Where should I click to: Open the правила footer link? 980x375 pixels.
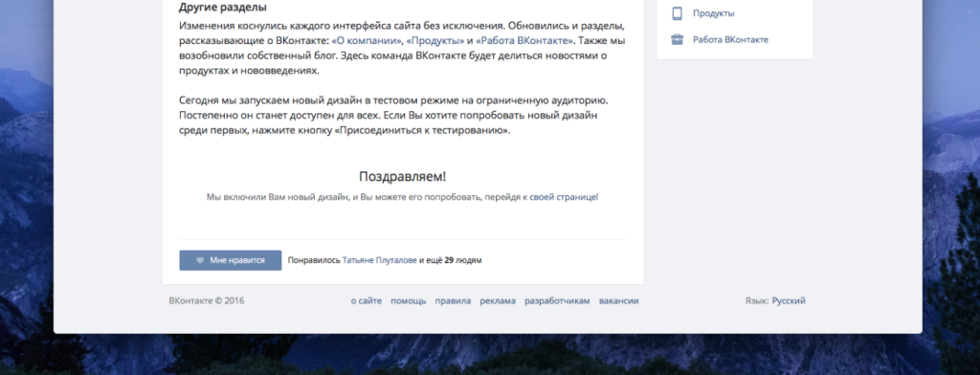(453, 300)
